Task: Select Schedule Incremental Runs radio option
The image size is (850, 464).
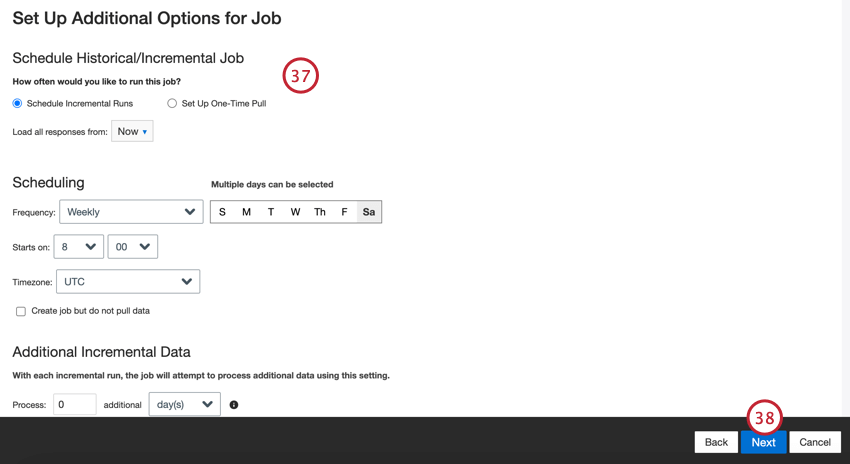Action: click(17, 104)
